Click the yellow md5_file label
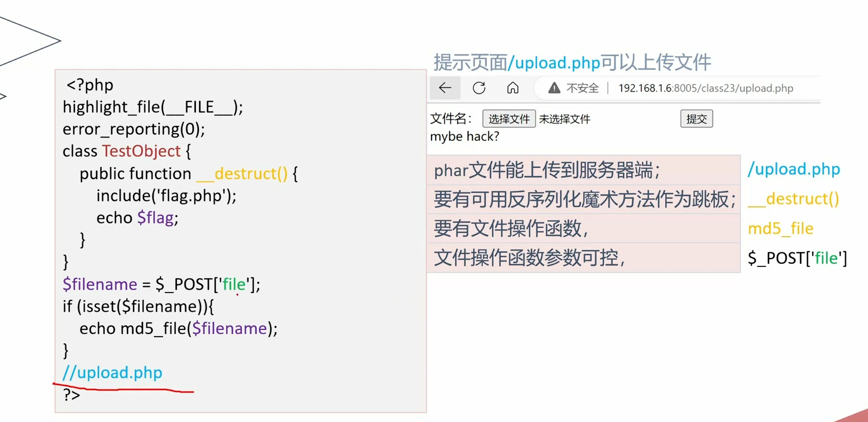The image size is (868, 422). pos(780,228)
